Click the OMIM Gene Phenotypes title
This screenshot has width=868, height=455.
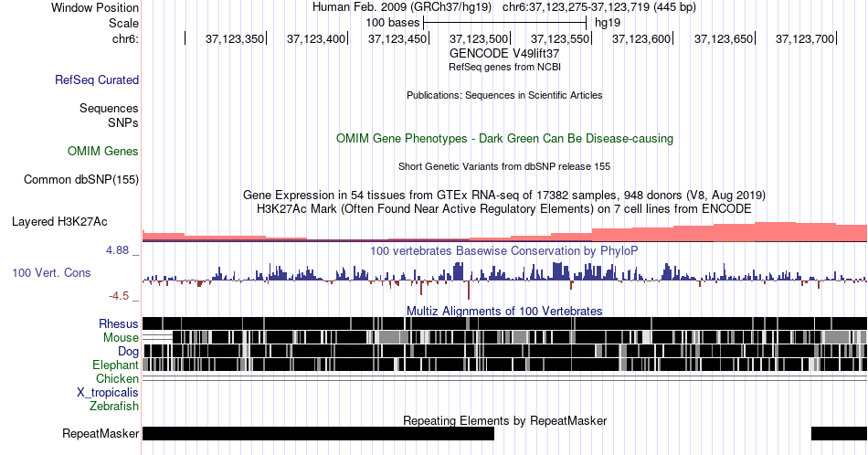tap(504, 138)
